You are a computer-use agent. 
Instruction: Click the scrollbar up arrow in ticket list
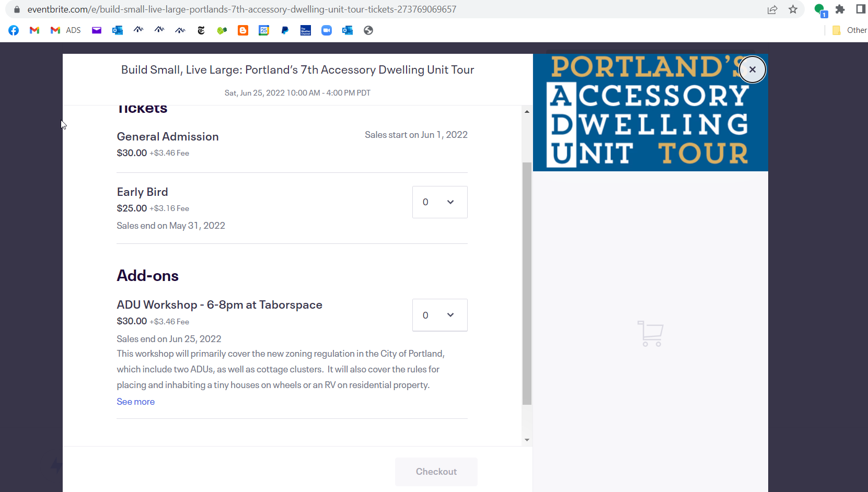point(527,111)
